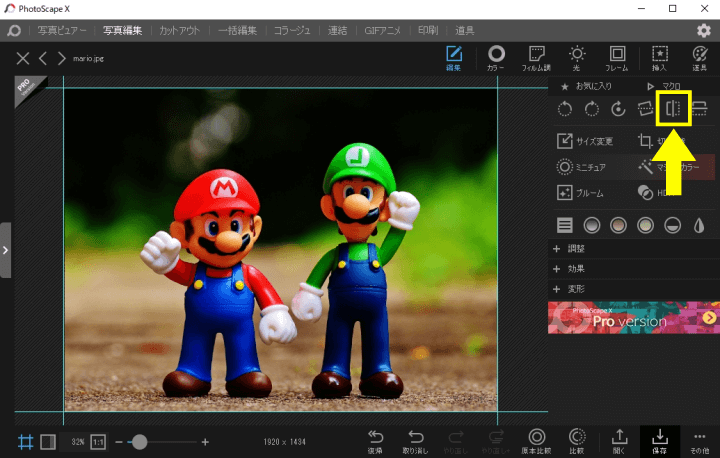The image size is (720, 458).
Task: Switch to 連結 (Combine) tab
Action: pyautogui.click(x=338, y=31)
